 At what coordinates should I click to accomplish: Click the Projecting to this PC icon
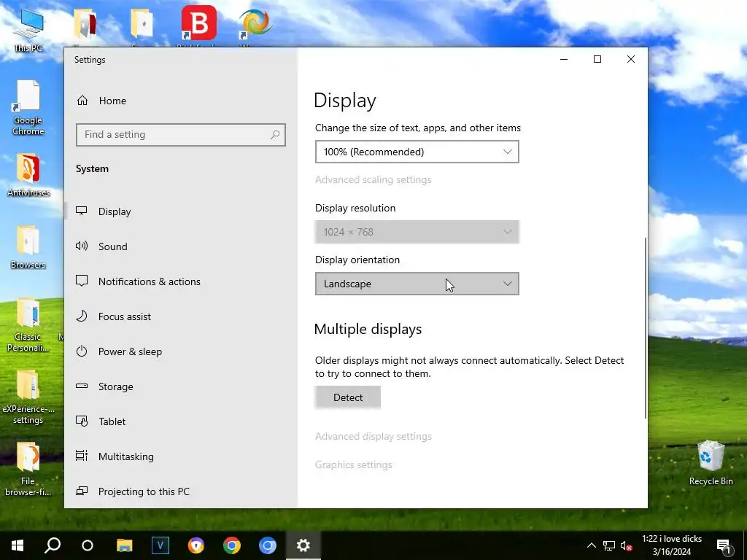click(82, 491)
